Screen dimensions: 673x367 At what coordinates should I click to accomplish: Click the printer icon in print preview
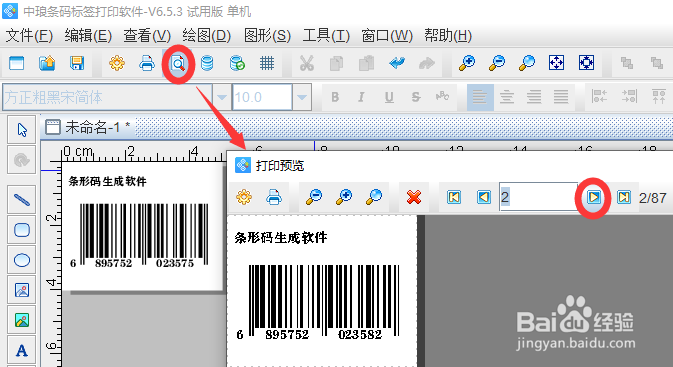coord(274,197)
